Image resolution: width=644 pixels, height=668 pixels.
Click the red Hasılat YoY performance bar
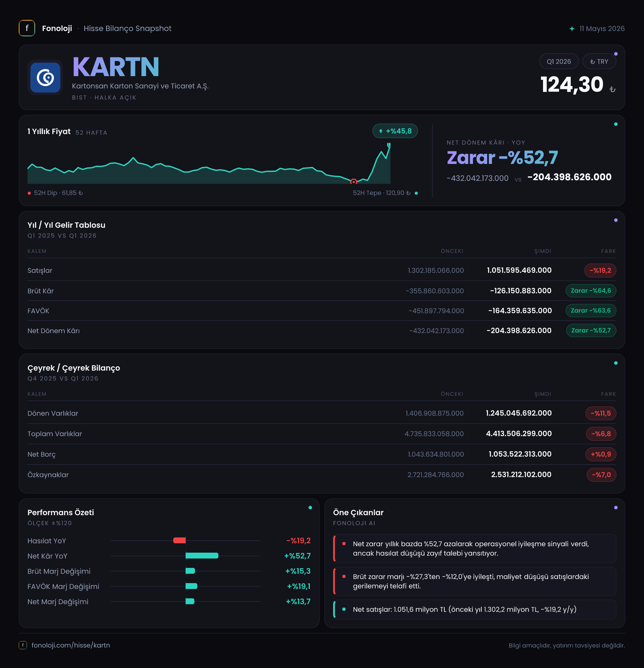[179, 541]
